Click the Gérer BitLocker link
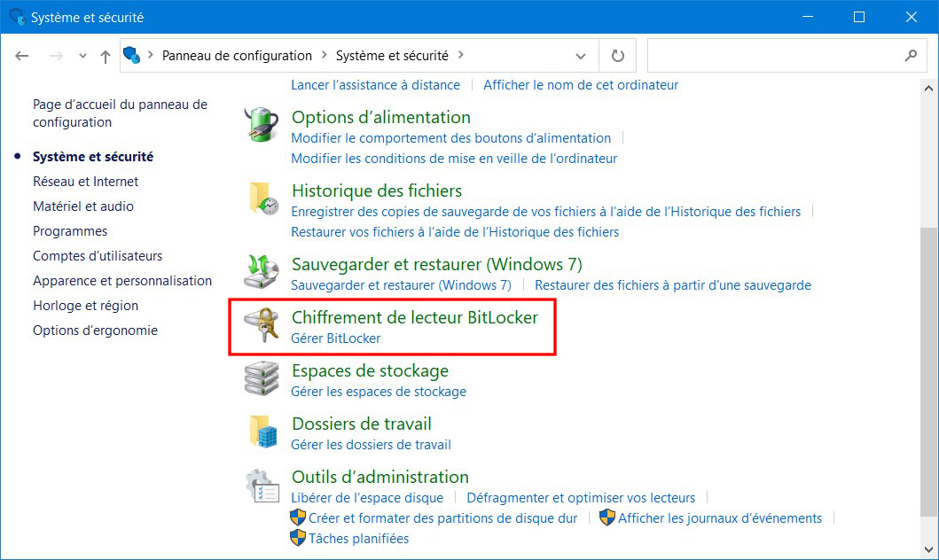Screen dimensions: 939x560 [336, 338]
